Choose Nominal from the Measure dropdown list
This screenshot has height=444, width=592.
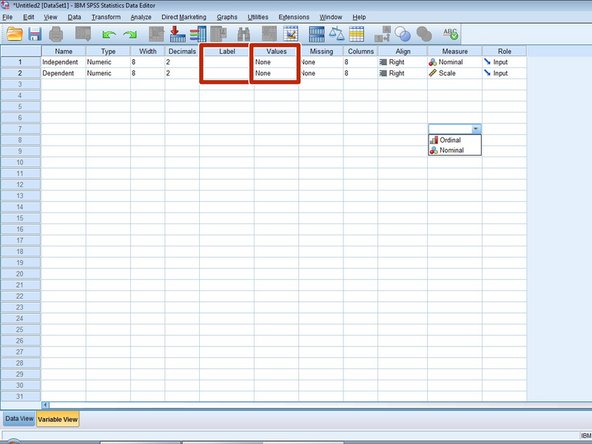[455, 150]
